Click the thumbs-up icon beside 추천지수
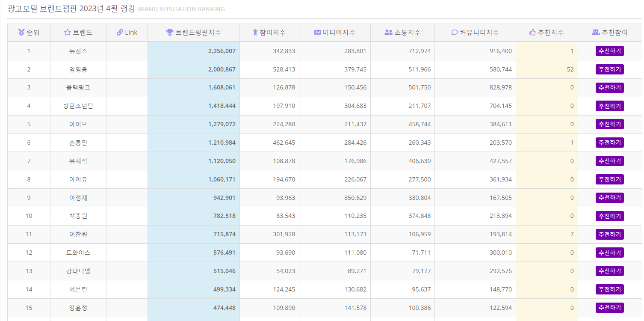Viewport: 644px width, 321px height. [532, 32]
